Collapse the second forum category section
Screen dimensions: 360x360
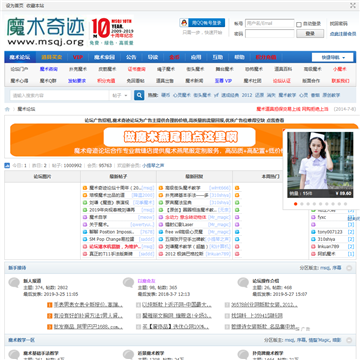point(349,340)
